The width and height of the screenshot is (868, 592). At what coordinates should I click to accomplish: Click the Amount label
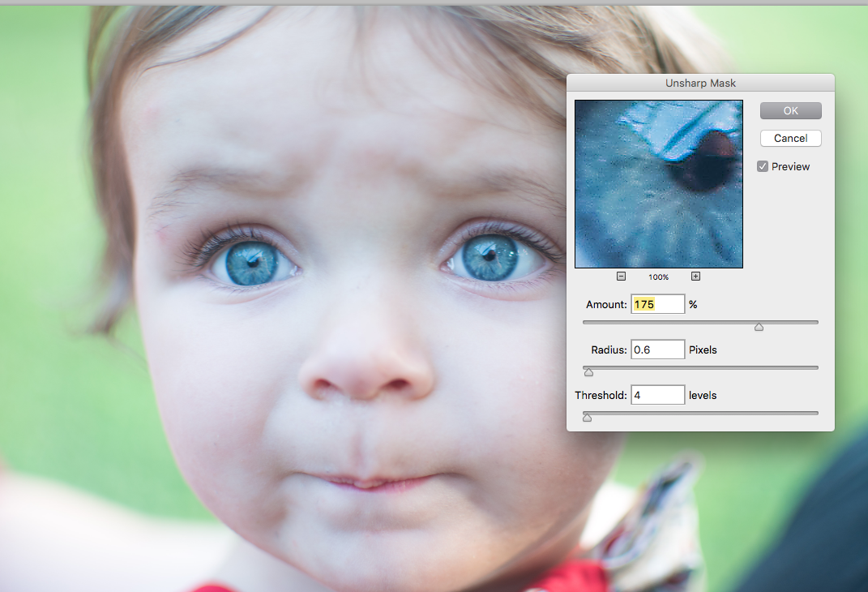606,305
